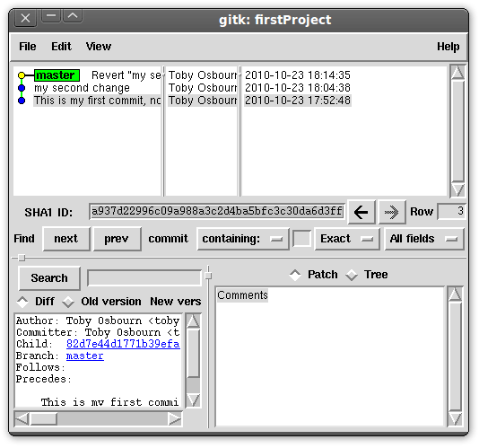Image resolution: width=479 pixels, height=448 pixels.
Task: Click the vertical divider handle beside Search field
Action: tap(208, 276)
